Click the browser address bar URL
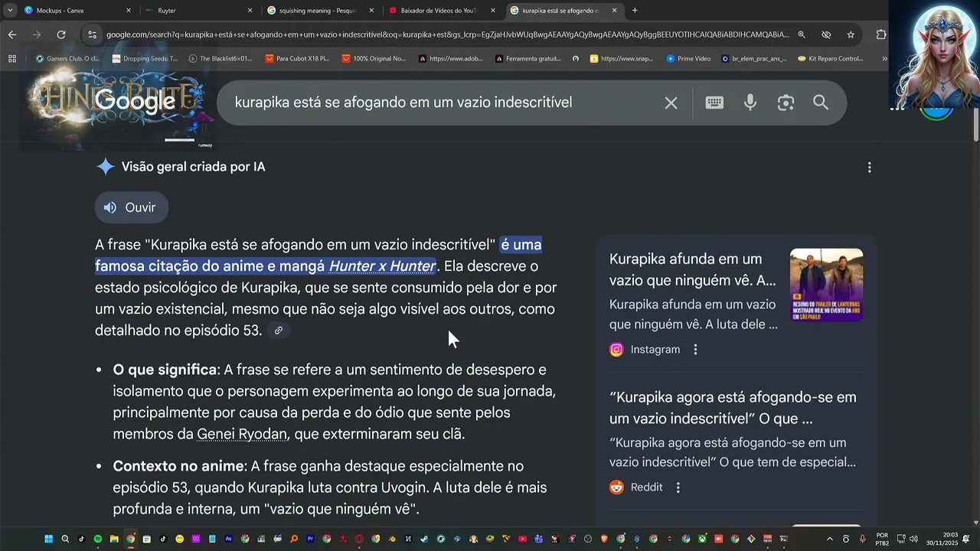The image size is (980, 551). 448,34
